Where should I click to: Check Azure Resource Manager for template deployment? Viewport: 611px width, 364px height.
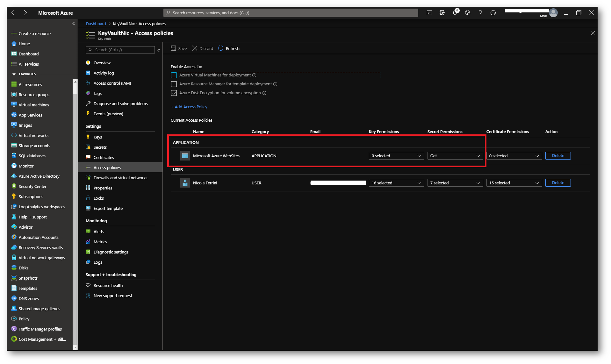click(x=174, y=84)
